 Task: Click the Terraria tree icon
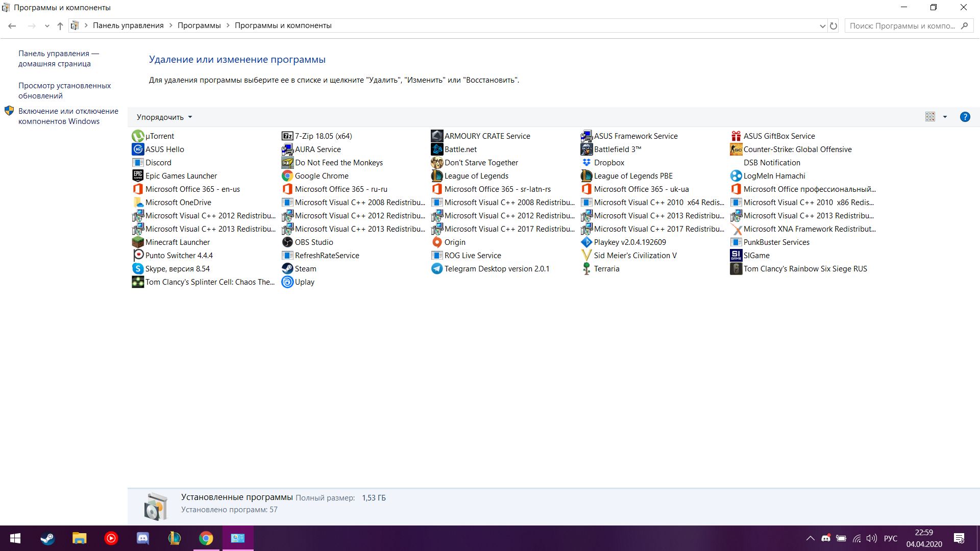click(x=586, y=269)
